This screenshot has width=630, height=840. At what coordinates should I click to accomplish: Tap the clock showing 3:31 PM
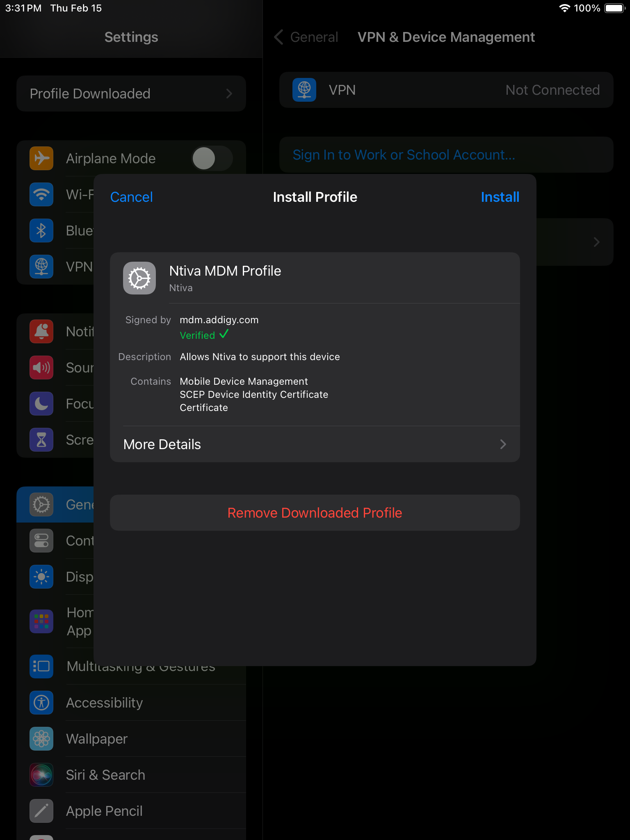[23, 8]
